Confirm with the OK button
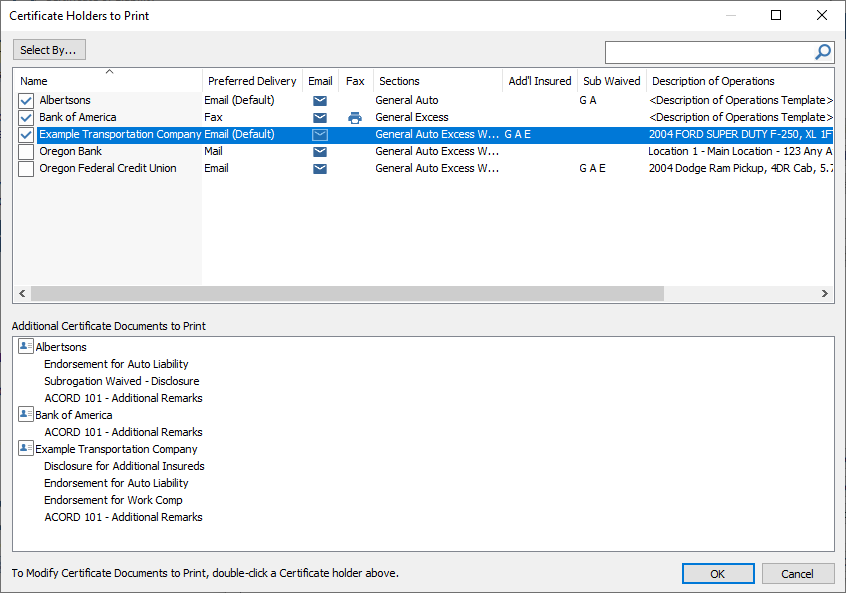Image resolution: width=846 pixels, height=593 pixels. pos(718,574)
